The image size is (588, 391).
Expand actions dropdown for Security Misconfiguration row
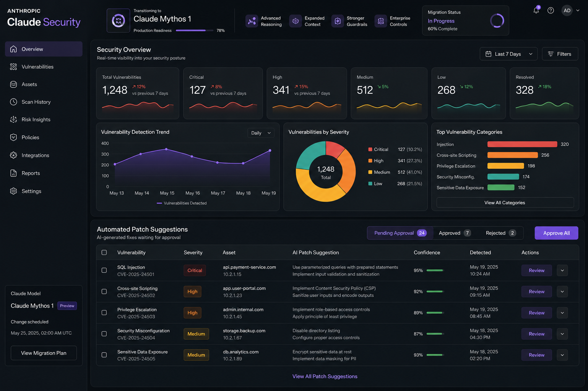[x=562, y=334]
